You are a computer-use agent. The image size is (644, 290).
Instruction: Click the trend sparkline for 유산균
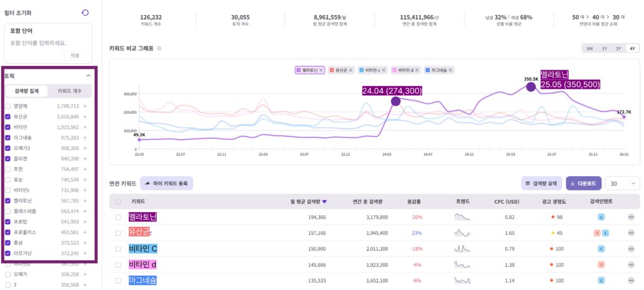click(462, 233)
